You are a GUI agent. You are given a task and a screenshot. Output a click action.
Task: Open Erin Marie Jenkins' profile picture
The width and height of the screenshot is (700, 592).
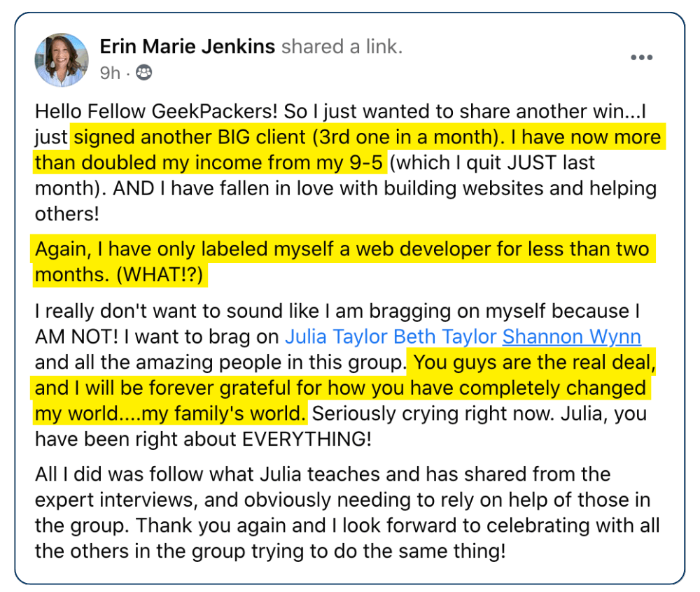[x=62, y=59]
